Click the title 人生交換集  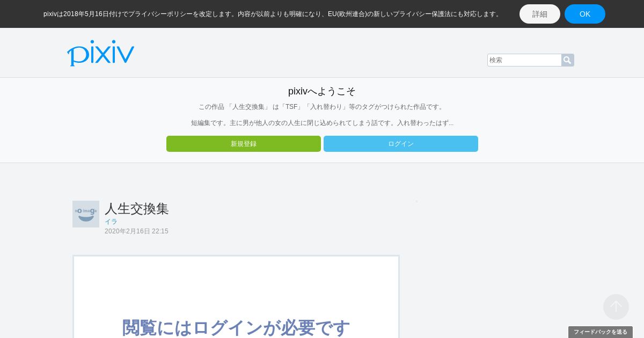(x=137, y=209)
